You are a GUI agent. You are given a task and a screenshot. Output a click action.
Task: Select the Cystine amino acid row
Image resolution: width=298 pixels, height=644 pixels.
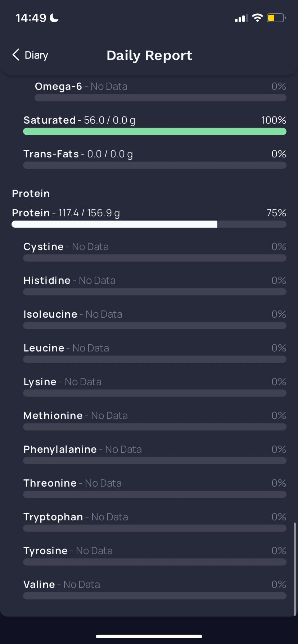tap(155, 252)
